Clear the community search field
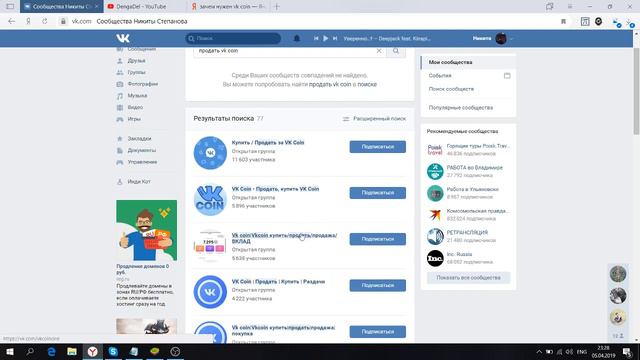This screenshot has width=640, height=360. click(379, 51)
